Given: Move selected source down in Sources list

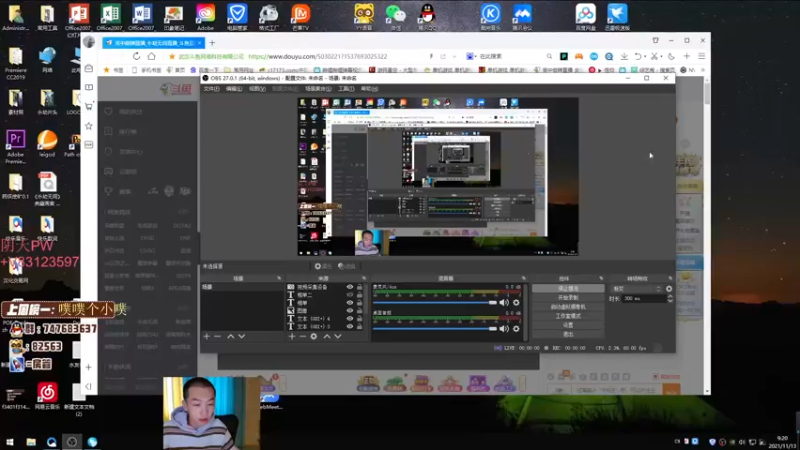Looking at the screenshot, I should (x=338, y=336).
